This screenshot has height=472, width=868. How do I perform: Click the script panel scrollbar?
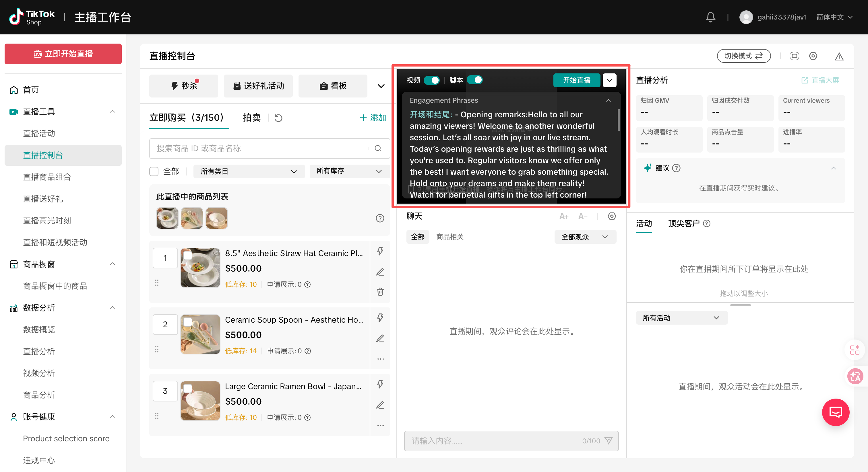(x=618, y=120)
